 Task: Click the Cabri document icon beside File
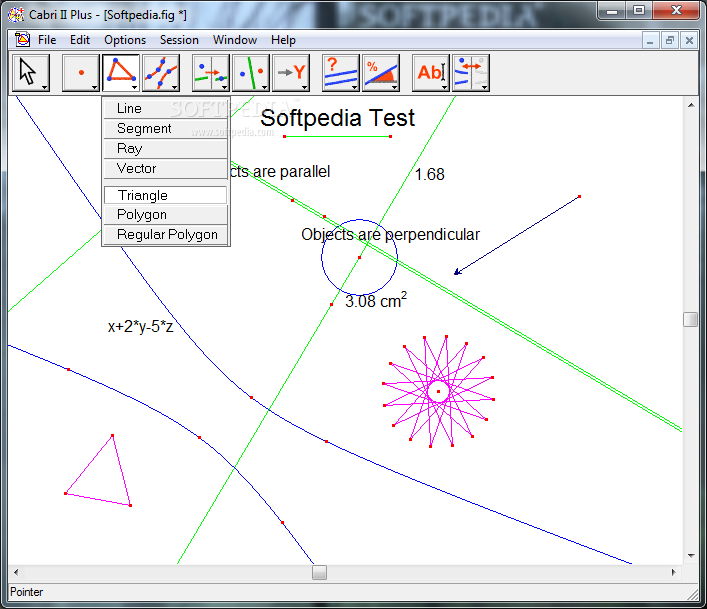[22, 40]
